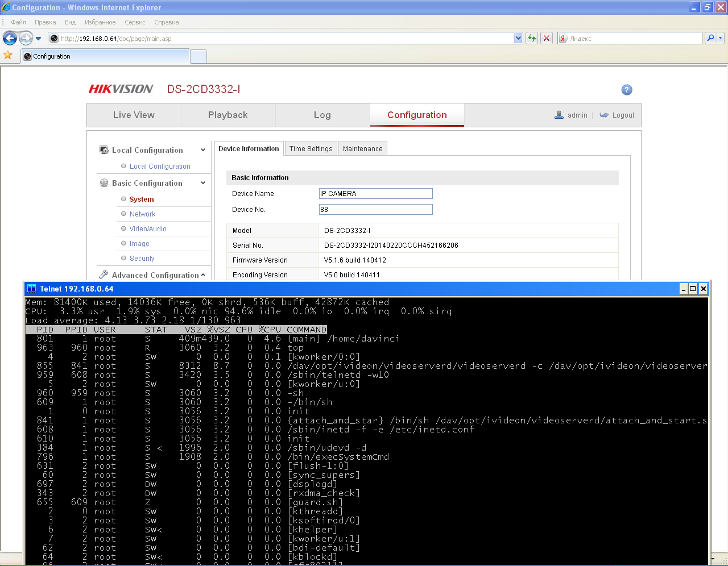Click the admin username text
The image size is (728, 566).
577,115
